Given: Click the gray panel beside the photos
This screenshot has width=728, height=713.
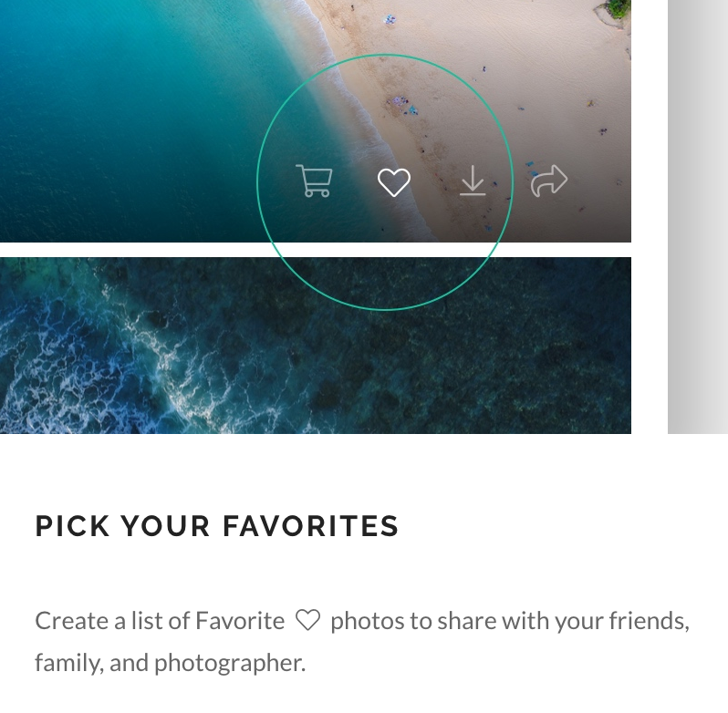Looking at the screenshot, I should [x=698, y=217].
